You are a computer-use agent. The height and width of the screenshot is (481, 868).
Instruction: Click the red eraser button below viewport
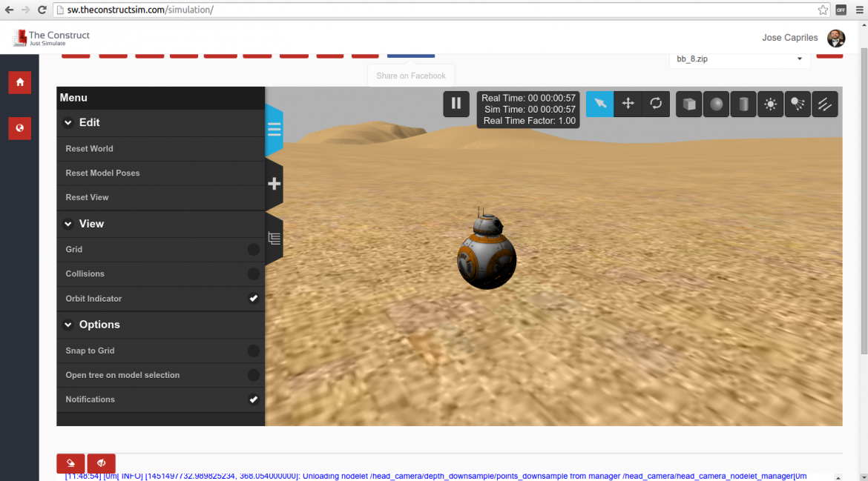coord(71,462)
